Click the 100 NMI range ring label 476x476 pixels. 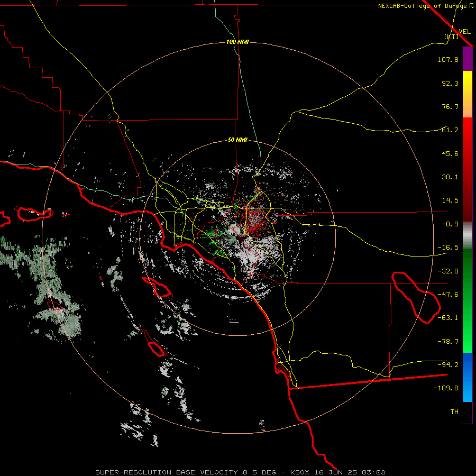[237, 42]
